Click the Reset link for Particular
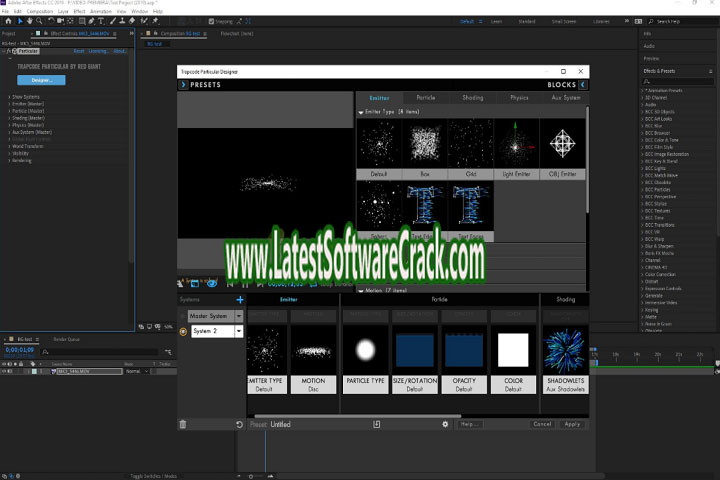720x480 pixels. pos(79,51)
